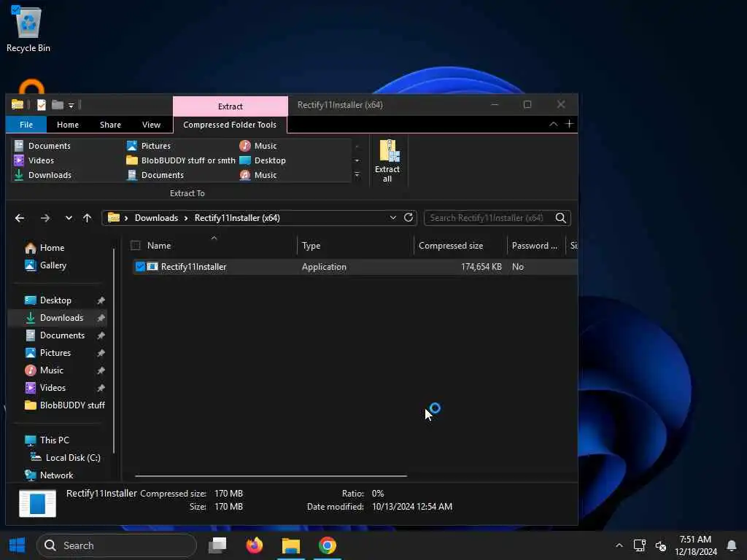Click the New folder quick access icon
Screen dimensions: 747x560
point(58,105)
